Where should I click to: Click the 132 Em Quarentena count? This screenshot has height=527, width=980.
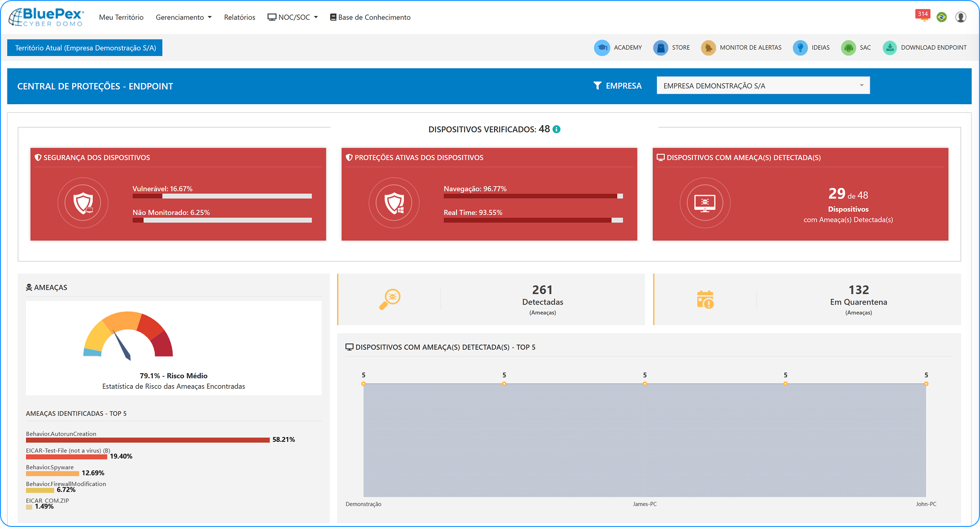click(859, 290)
